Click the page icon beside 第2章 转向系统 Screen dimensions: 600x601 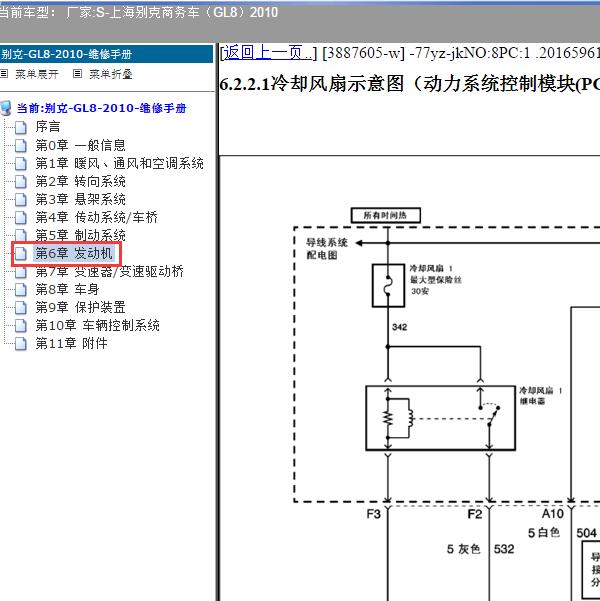[21, 181]
